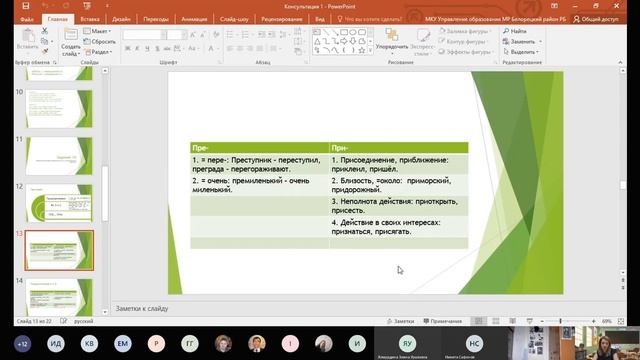Screen dimensions: 640x360
Task: Open the Раздел section dropdown
Action: coord(98,52)
